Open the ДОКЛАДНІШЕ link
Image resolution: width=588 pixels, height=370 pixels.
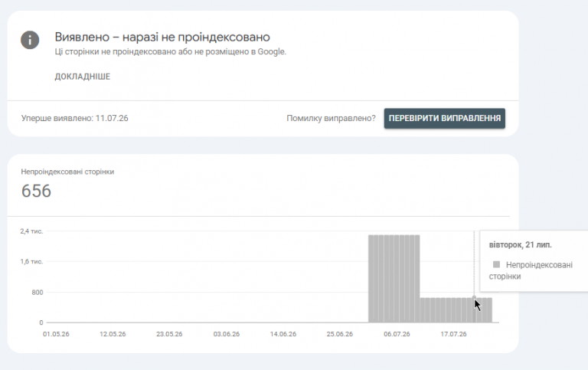[83, 77]
